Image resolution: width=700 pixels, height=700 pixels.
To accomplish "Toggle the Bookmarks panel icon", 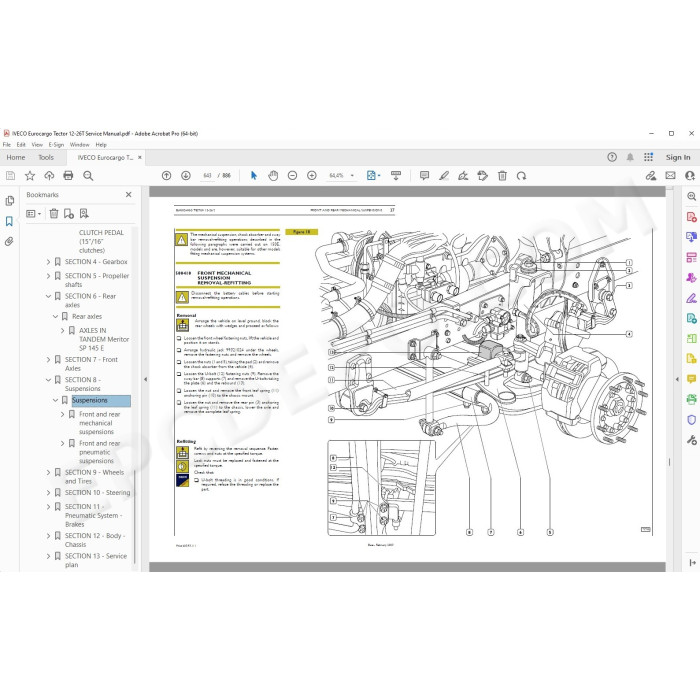I will [x=9, y=221].
